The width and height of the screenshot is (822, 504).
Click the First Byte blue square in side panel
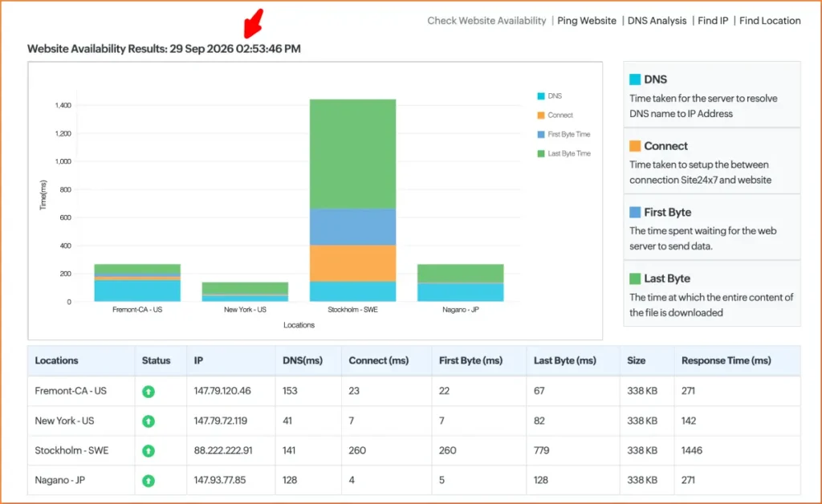coord(635,212)
